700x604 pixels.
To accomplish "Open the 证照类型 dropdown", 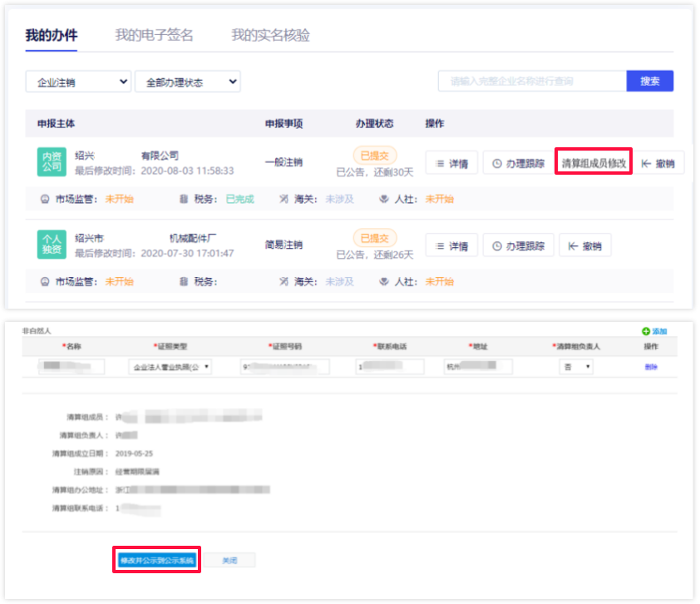I will point(170,367).
